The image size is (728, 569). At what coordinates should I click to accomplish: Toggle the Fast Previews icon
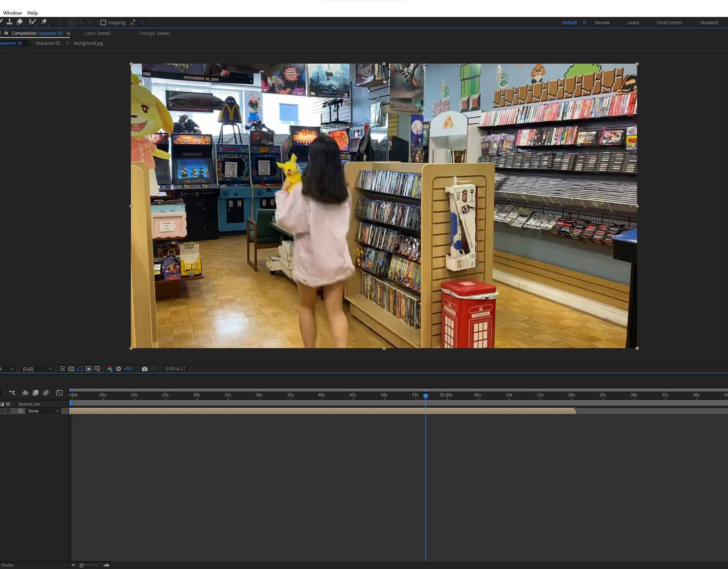click(x=62, y=369)
